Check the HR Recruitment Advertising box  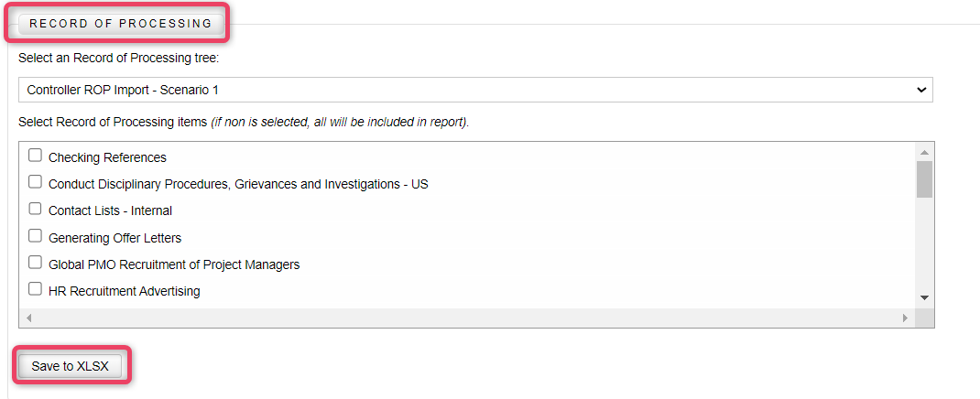click(36, 288)
